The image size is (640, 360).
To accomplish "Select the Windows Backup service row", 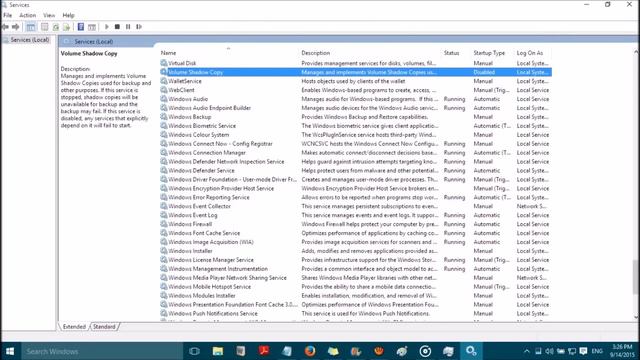I will pos(355,117).
